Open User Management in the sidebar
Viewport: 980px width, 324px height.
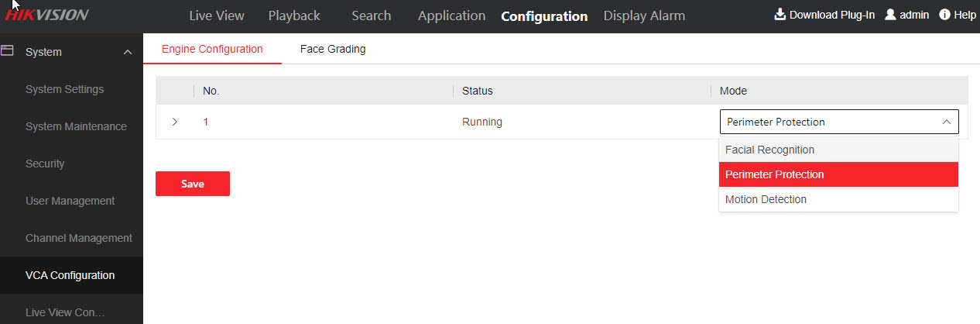70,201
